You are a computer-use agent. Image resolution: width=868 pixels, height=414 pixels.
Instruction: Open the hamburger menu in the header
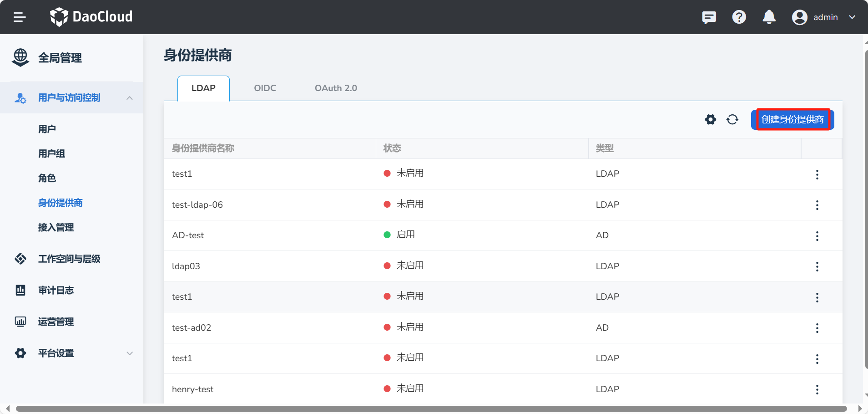click(x=20, y=17)
